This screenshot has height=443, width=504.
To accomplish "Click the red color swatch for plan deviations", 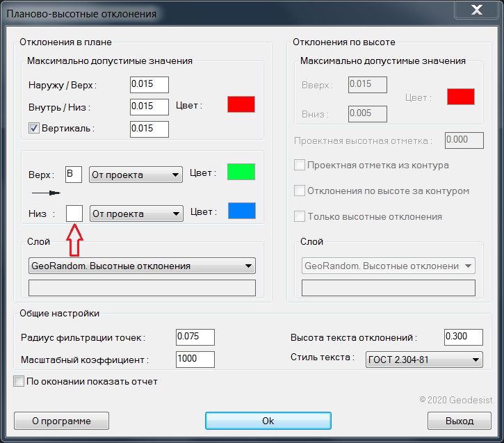I will (x=241, y=105).
